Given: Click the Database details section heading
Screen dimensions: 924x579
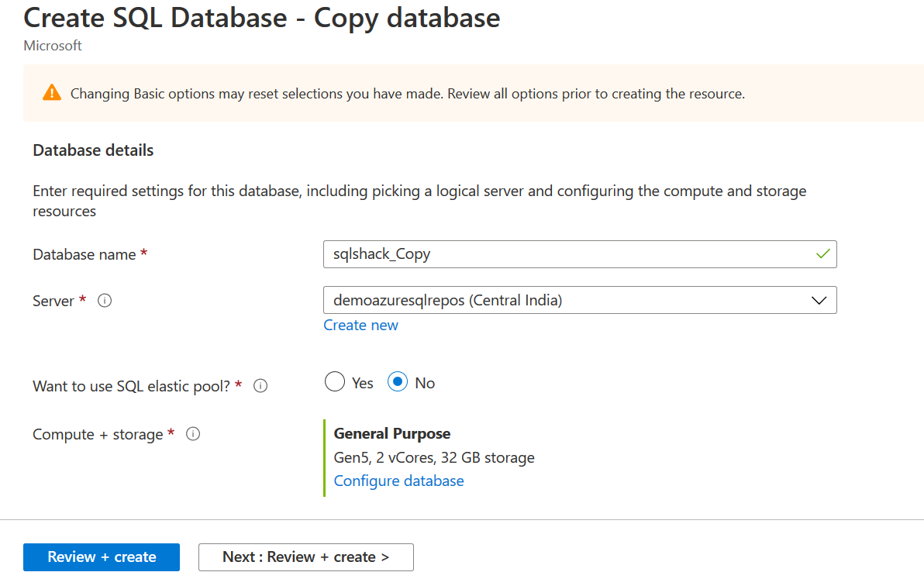Looking at the screenshot, I should click(x=93, y=150).
